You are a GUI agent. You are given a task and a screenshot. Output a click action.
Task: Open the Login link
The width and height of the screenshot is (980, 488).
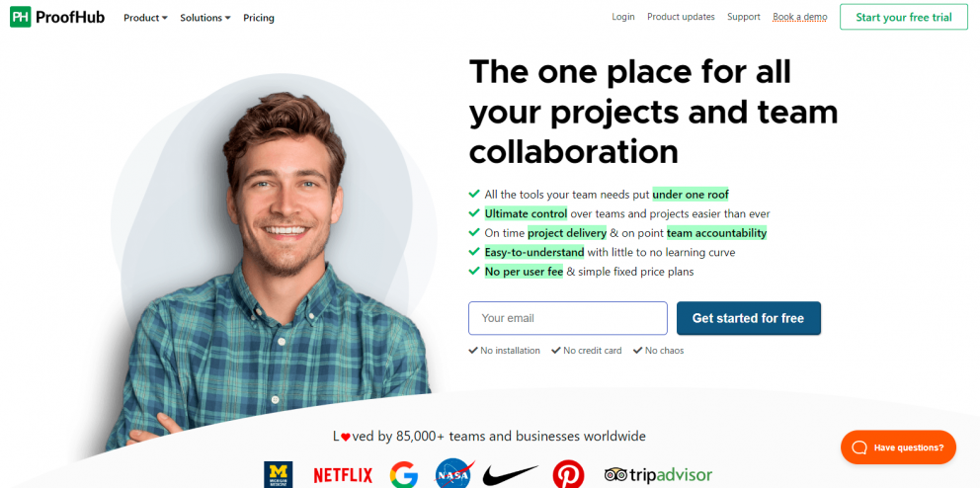[x=623, y=17]
